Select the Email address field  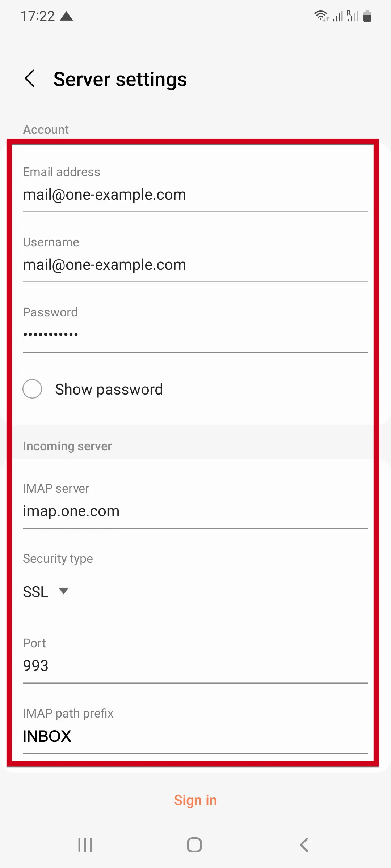click(195, 195)
